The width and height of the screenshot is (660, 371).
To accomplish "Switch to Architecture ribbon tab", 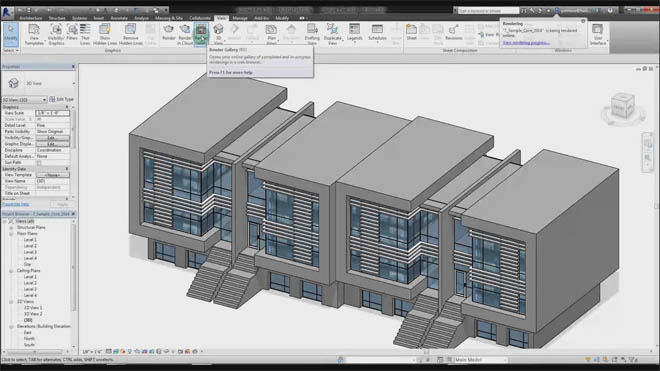I will click(x=30, y=18).
